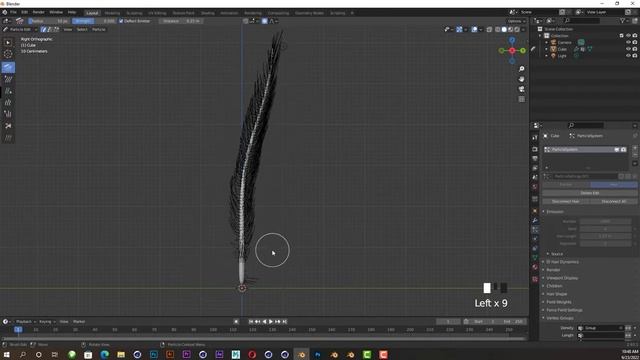Screen dimensions: 640x360
Task: Select the Smooth hair tool
Action: 8,79
